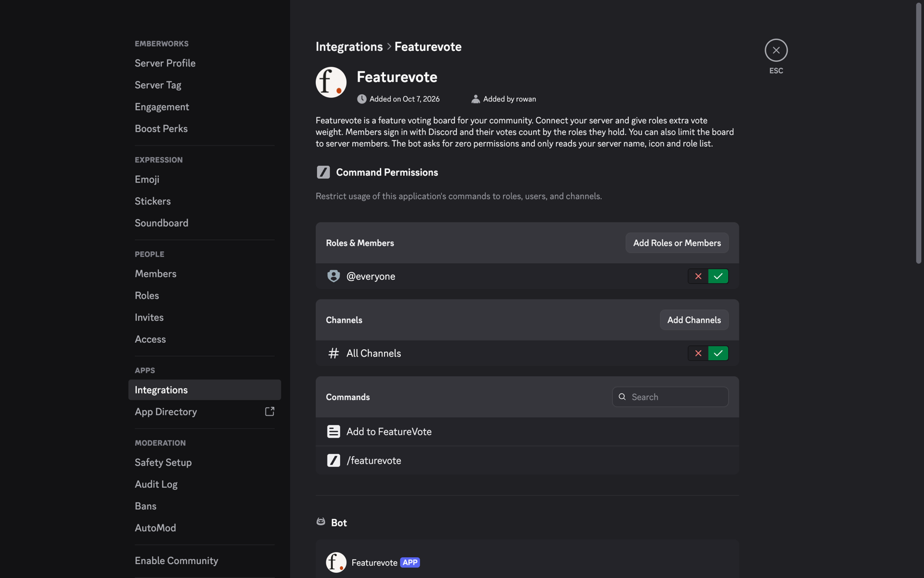The height and width of the screenshot is (578, 924).
Task: Click the page scrollbar on the right
Action: (919, 133)
